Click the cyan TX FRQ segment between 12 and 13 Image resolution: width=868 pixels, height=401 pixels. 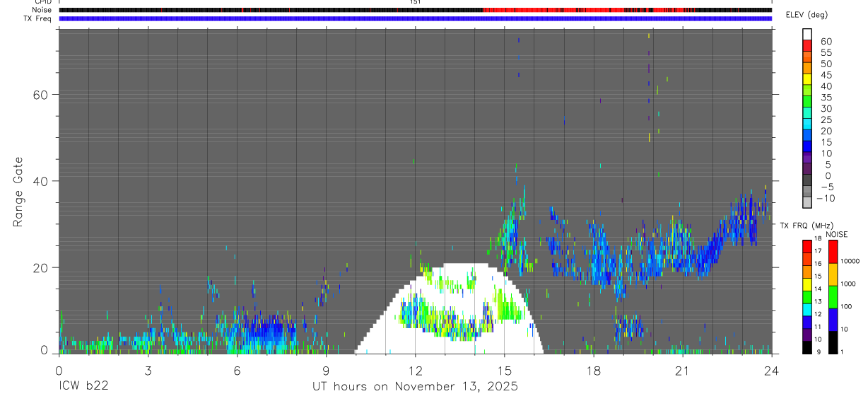click(807, 310)
